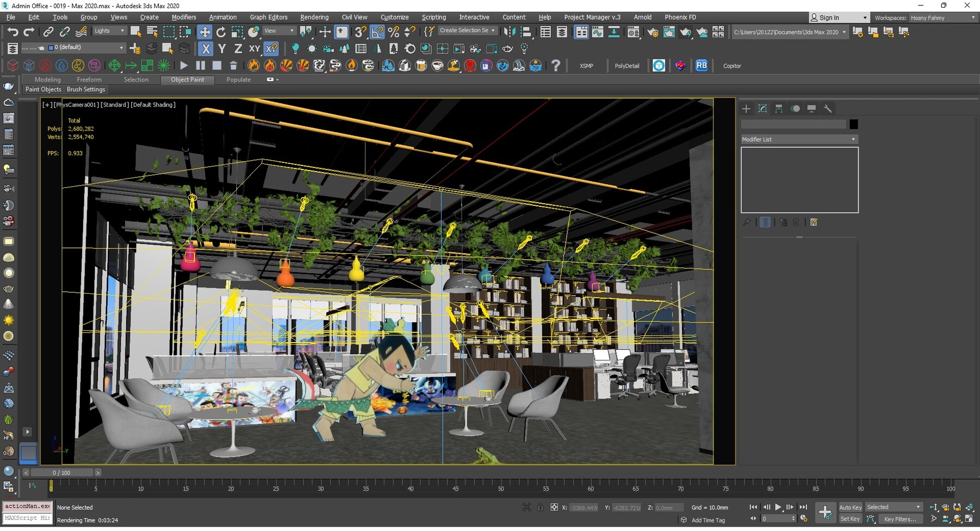Toggle 3D Snaps on
Image resolution: width=980 pixels, height=531 pixels.
(x=360, y=32)
